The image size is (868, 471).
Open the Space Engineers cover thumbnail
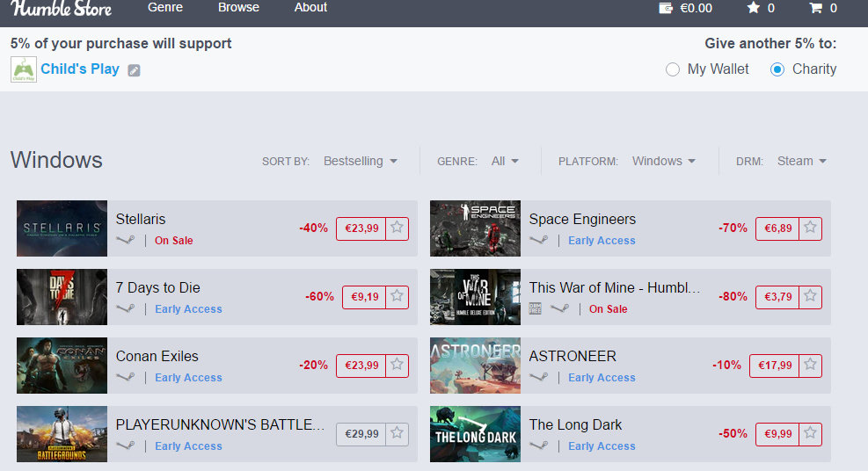click(476, 228)
